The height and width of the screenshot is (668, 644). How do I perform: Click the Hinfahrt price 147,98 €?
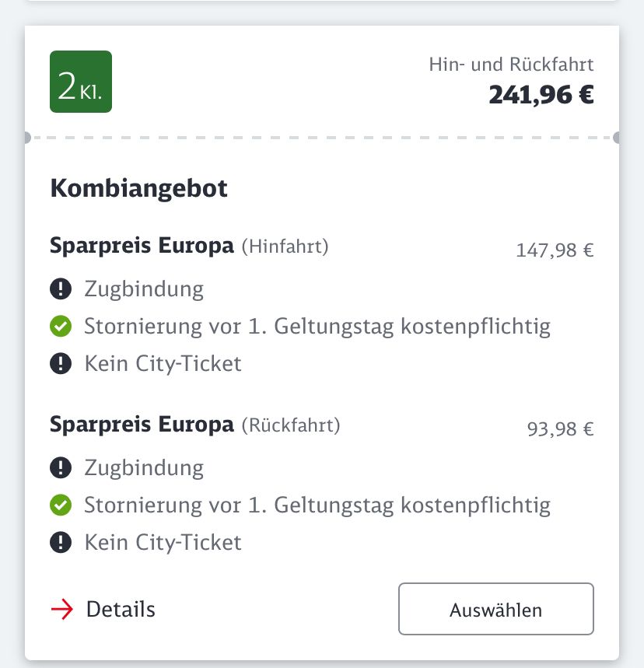coord(555,250)
